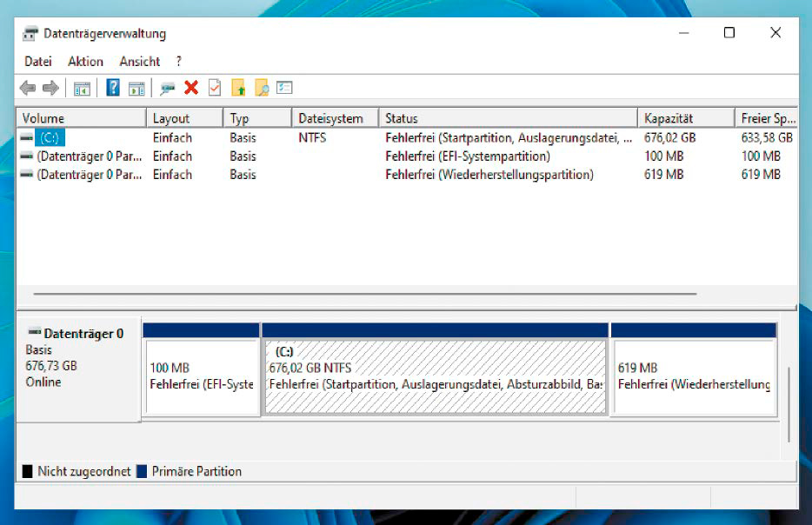Click the properties checkmark page icon

click(215, 88)
